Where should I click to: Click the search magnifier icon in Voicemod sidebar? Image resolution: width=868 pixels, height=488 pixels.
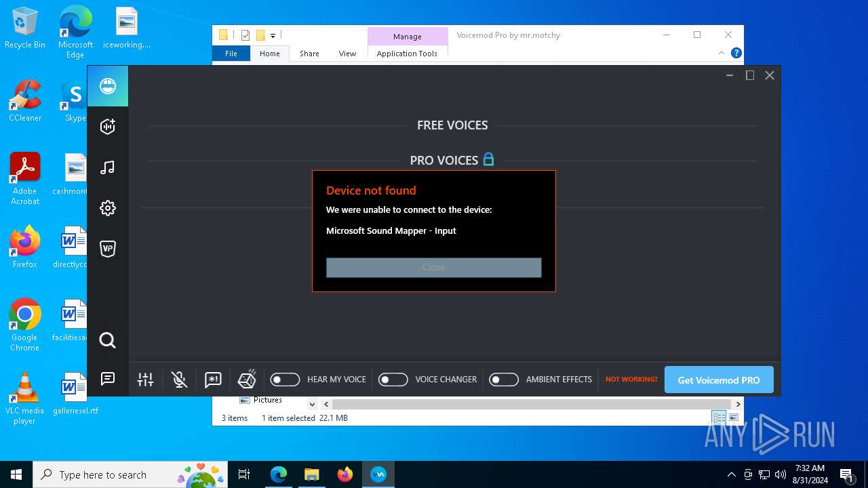[108, 340]
